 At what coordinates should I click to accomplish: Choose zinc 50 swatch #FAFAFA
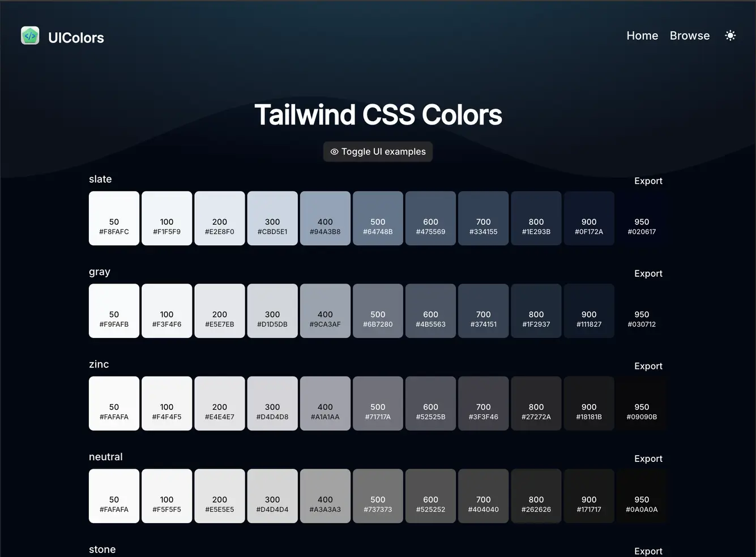[x=114, y=404]
